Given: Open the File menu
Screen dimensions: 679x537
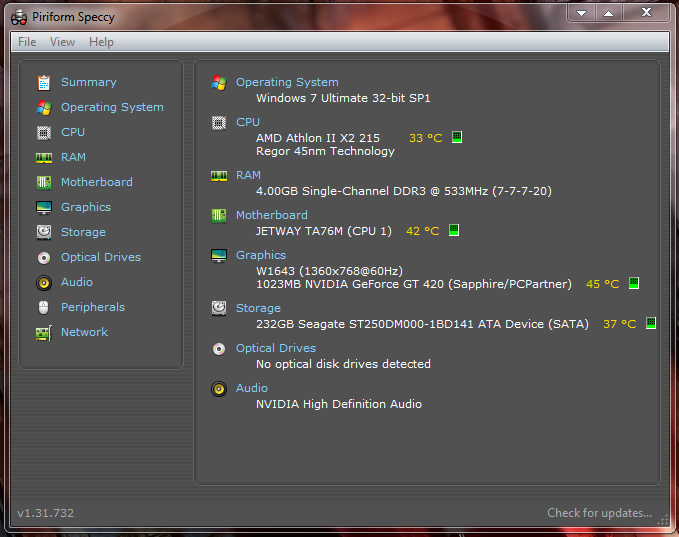Looking at the screenshot, I should tap(27, 42).
